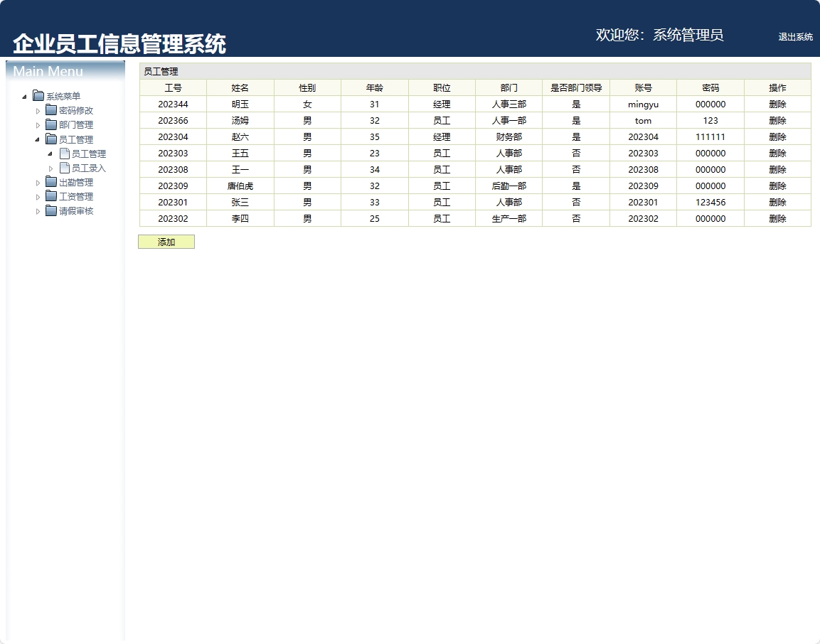Click the 出勤管理 folder icon
This screenshot has height=644, width=820.
51,182
